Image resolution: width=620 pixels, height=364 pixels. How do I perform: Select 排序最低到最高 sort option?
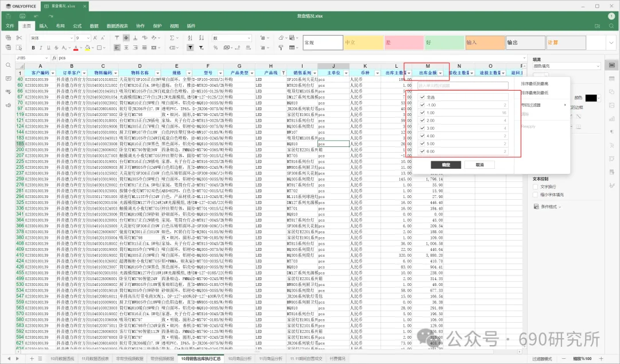534,84
